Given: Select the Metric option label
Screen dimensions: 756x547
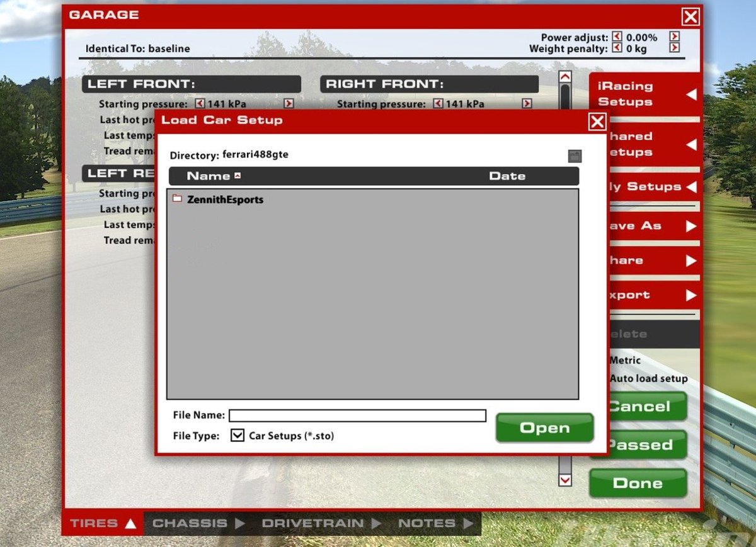Looking at the screenshot, I should click(x=625, y=360).
